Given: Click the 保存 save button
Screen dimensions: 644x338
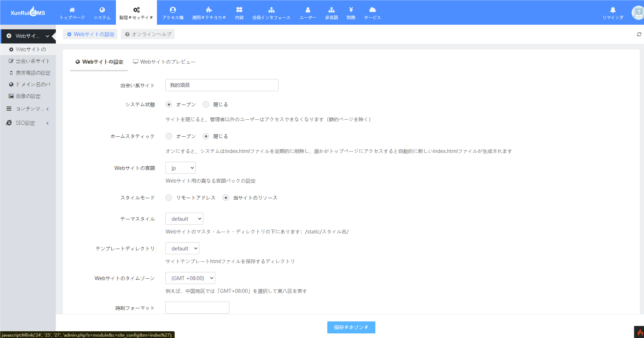Looking at the screenshot, I should click(351, 327).
